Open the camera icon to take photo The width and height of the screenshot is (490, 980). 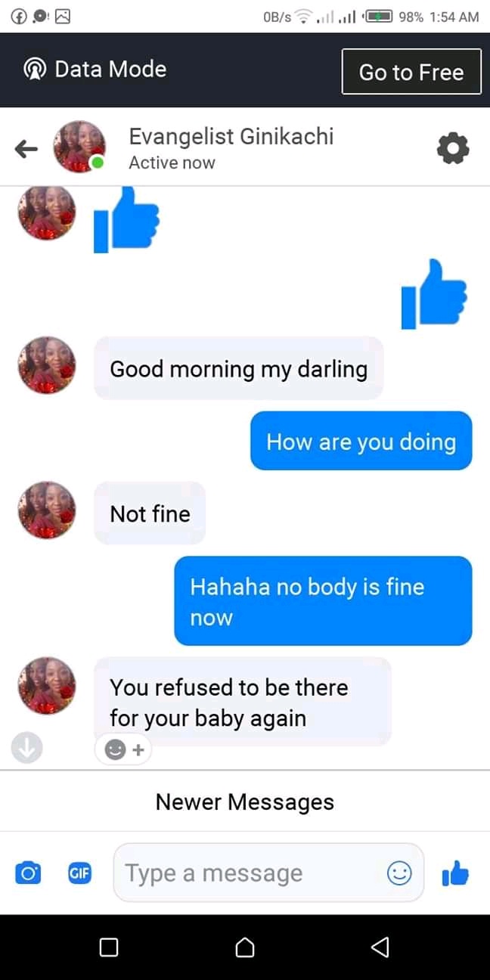28,873
